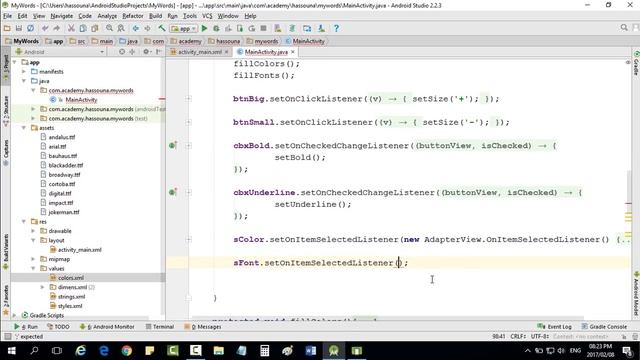Click the Open folder toolbar icon

click(x=7, y=28)
